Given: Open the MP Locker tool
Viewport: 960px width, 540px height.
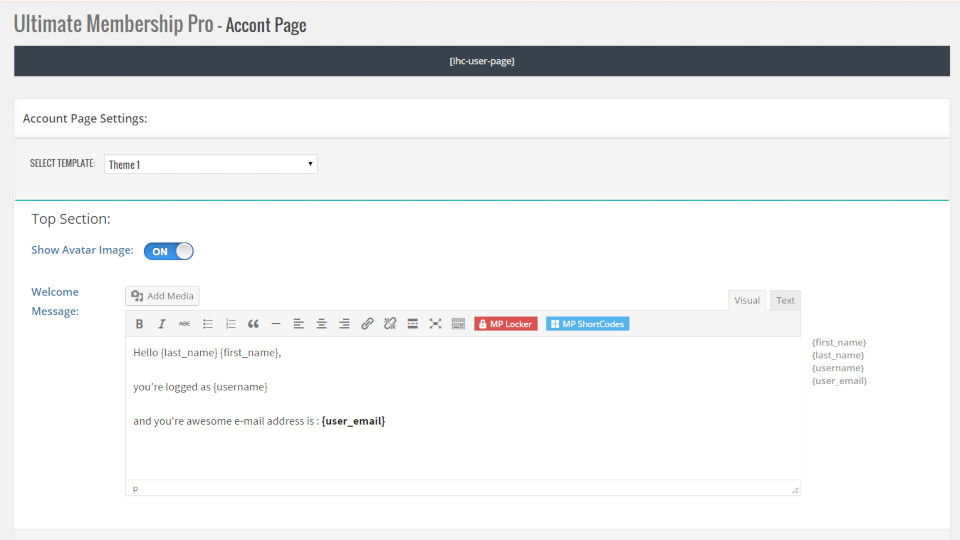Looking at the screenshot, I should coord(506,324).
